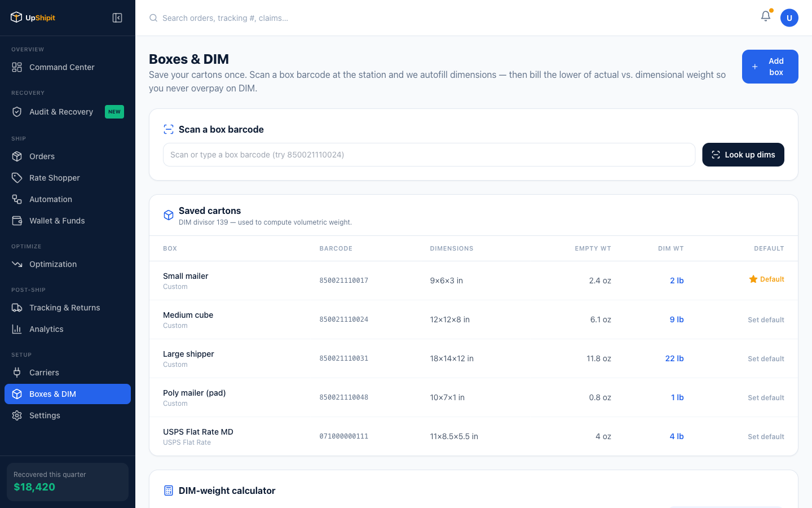Image resolution: width=812 pixels, height=508 pixels.
Task: Click the Audit & Recovery shield icon
Action: tap(17, 112)
